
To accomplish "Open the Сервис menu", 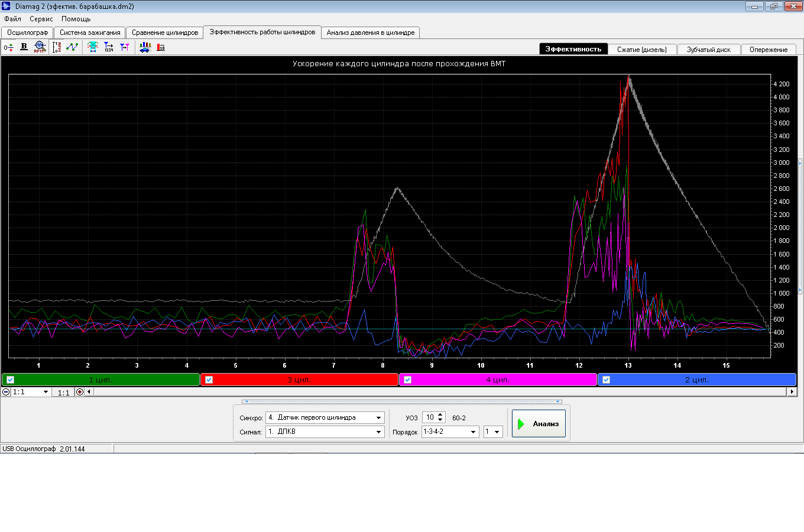I will pos(41,19).
